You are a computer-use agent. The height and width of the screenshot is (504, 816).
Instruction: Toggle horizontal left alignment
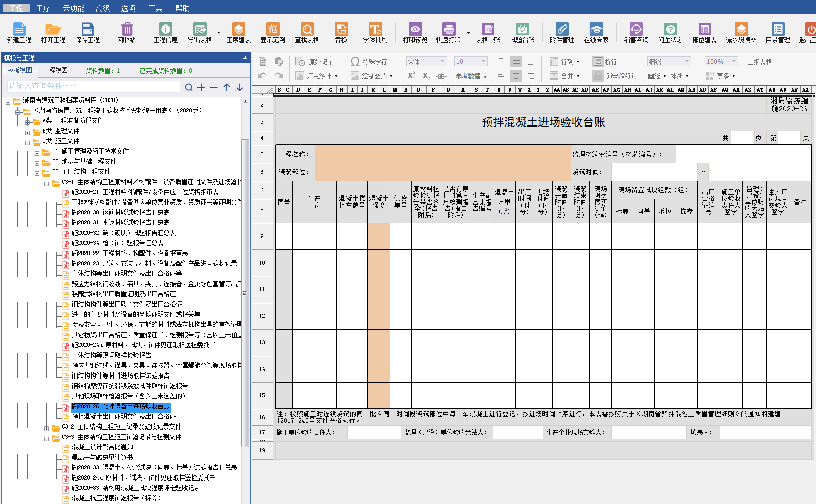tap(501, 76)
